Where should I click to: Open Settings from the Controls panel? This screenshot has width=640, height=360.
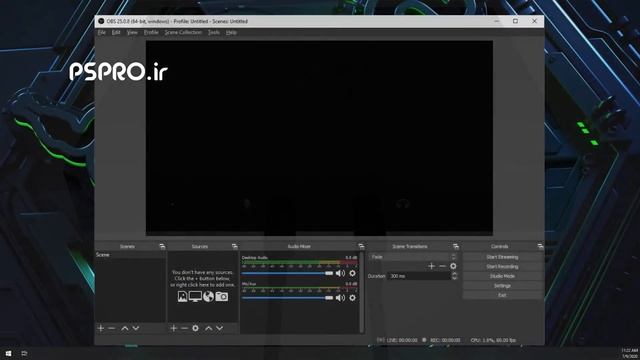pos(502,286)
